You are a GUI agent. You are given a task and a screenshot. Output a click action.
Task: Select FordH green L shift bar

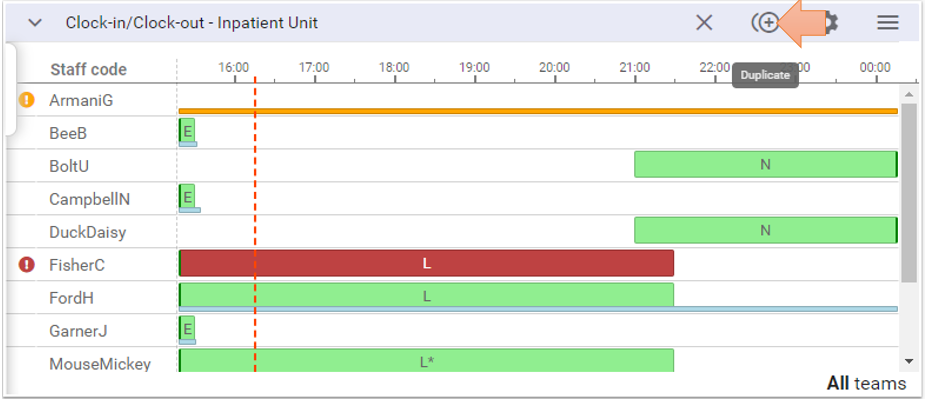tap(426, 297)
